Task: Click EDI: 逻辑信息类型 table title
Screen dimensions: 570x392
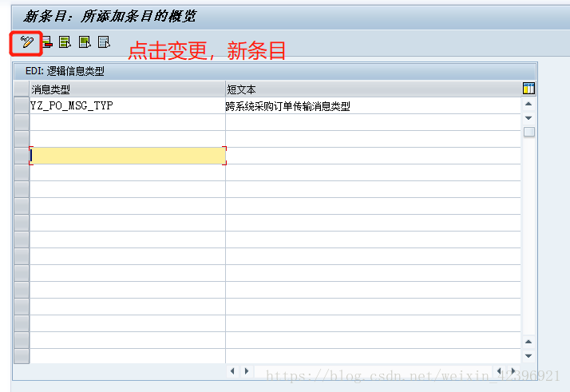Action: (x=65, y=71)
